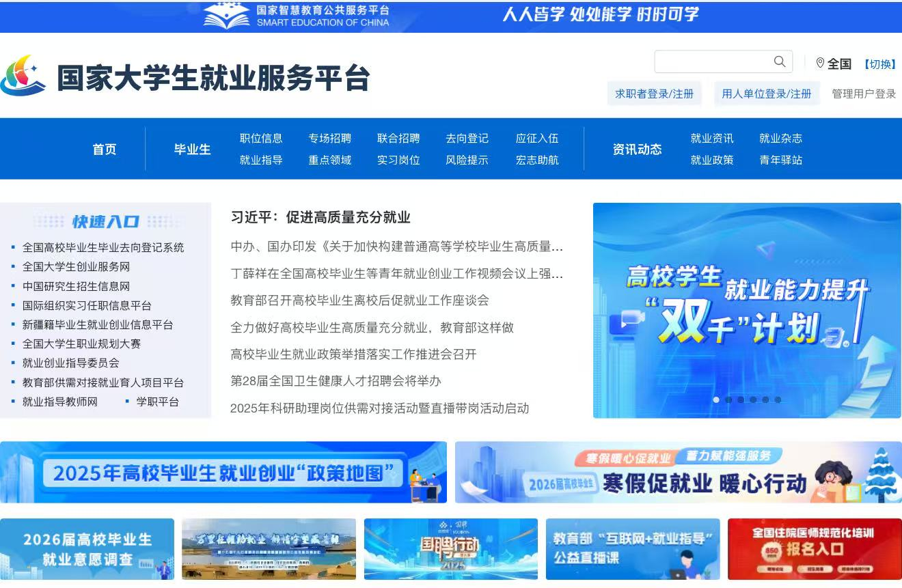The image size is (902, 588).
Task: Open 全国住院医师规范化培训 报名入口 tile
Action: 814,549
